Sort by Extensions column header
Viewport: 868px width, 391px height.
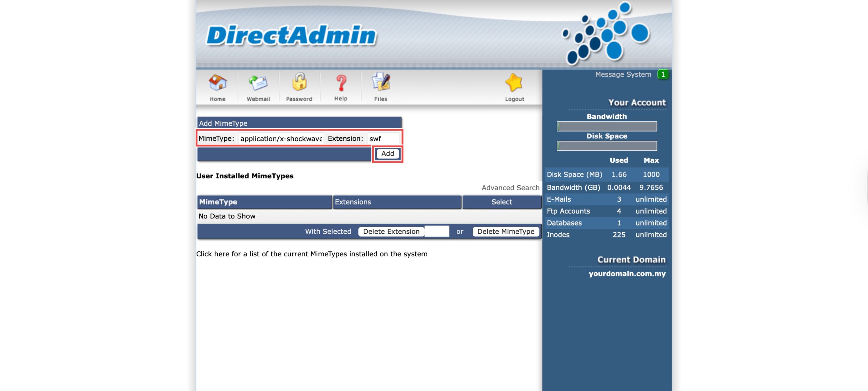click(397, 202)
